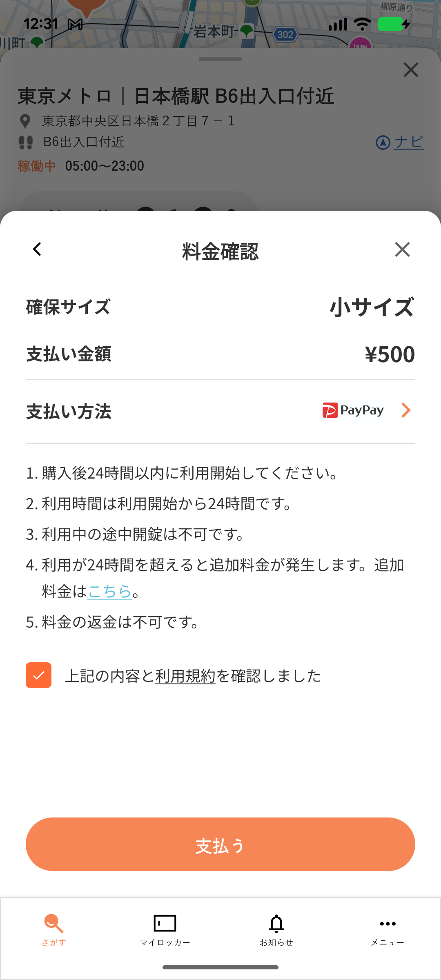This screenshot has width=441, height=980.
Task: Close the locker location details panel
Action: 411,70
